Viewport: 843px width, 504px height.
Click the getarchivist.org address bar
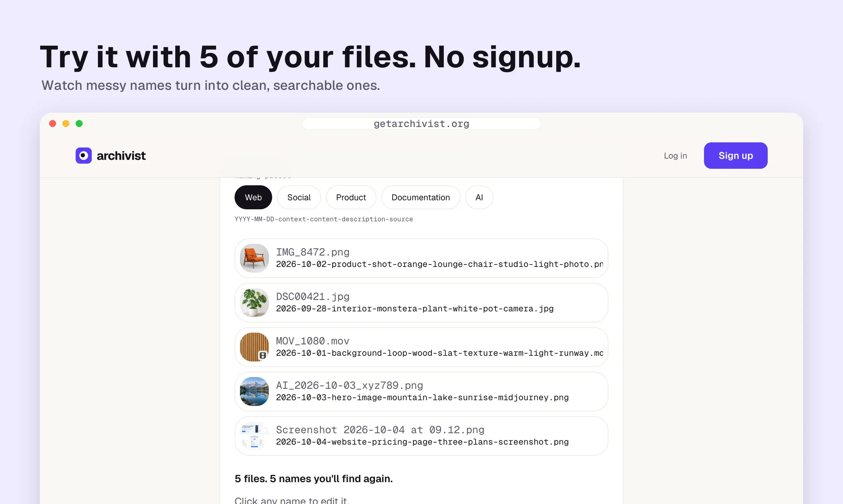click(x=421, y=124)
